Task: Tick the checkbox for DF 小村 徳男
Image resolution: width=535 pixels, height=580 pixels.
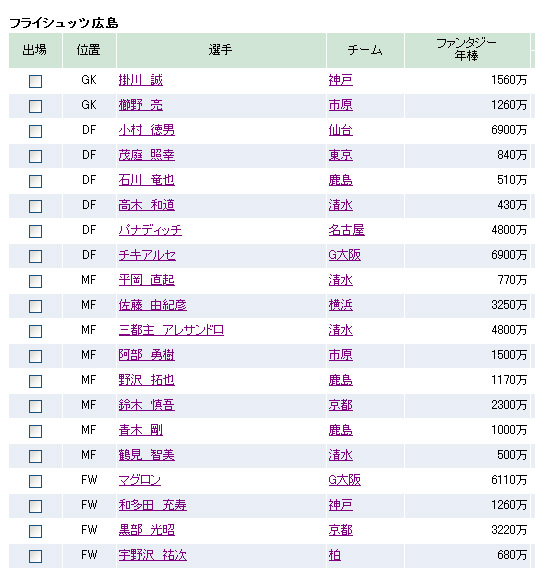Action: (x=36, y=131)
